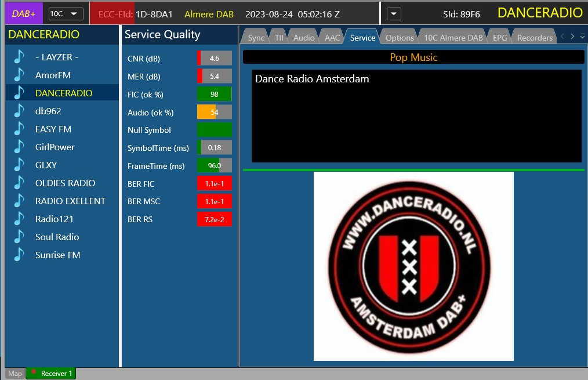
Task: Select the Radio121 station
Action: point(62,219)
